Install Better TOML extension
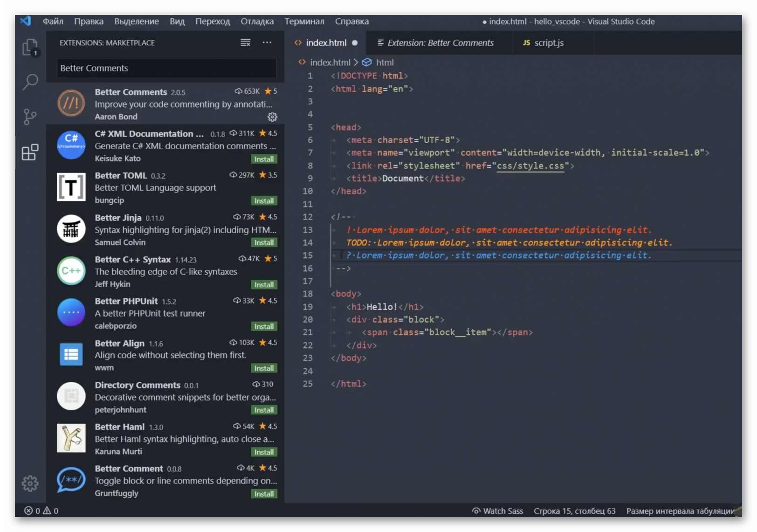The height and width of the screenshot is (532, 757). (264, 201)
